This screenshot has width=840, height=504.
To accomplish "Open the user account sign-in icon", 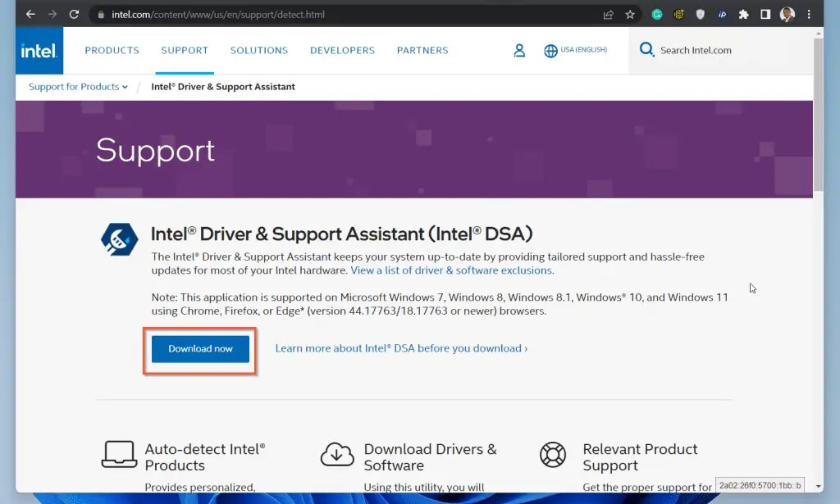I will [518, 50].
